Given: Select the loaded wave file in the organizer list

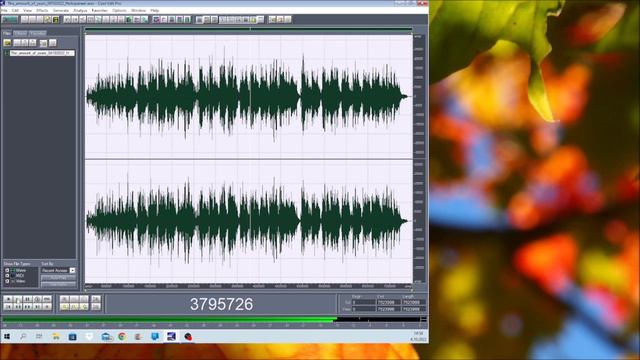Looking at the screenshot, I should 42,53.
